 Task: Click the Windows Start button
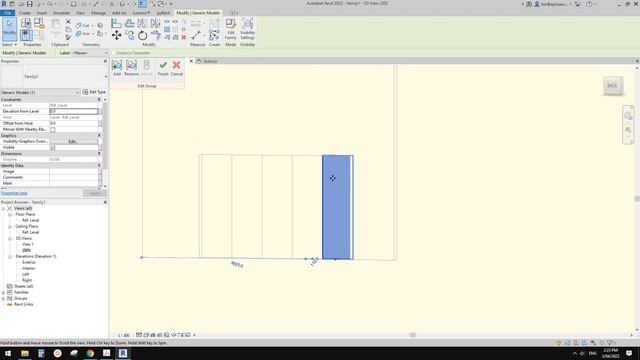8,353
